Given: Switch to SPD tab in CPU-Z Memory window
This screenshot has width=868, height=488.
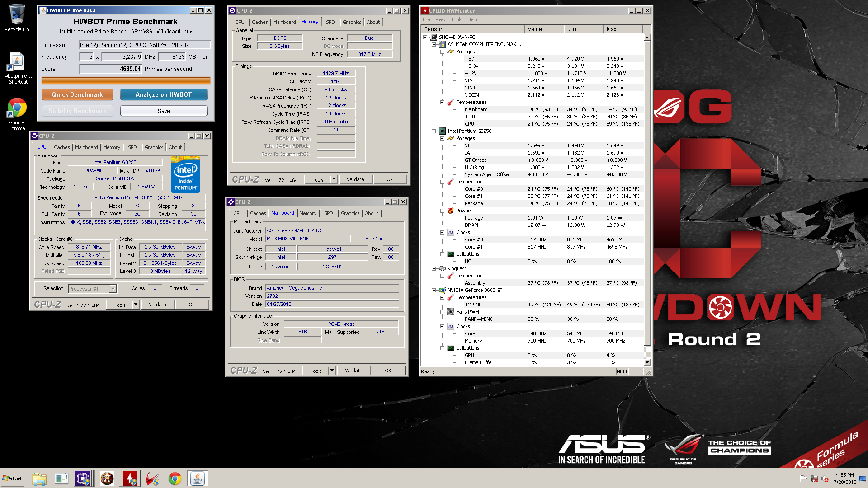Looking at the screenshot, I should point(330,22).
